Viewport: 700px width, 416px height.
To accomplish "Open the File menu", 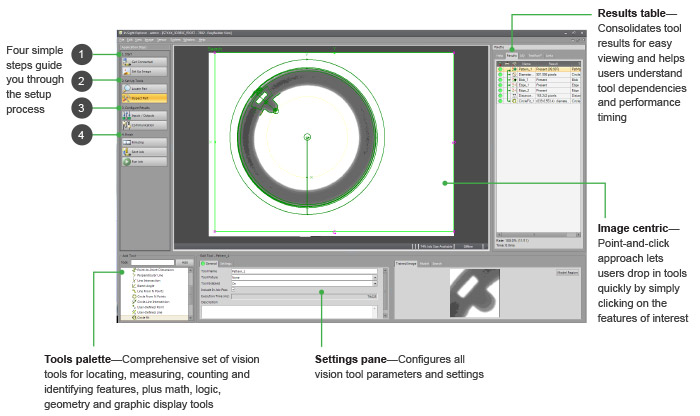I will (121, 39).
